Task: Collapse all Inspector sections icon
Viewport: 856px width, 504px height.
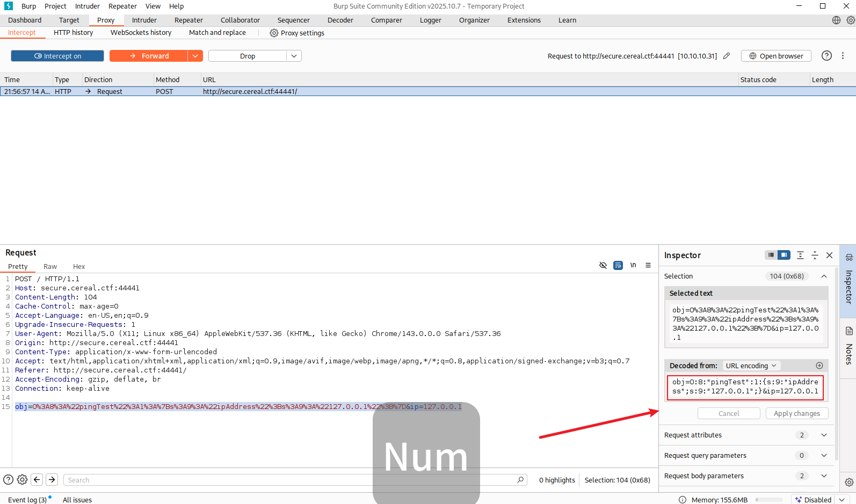Action: coord(815,255)
